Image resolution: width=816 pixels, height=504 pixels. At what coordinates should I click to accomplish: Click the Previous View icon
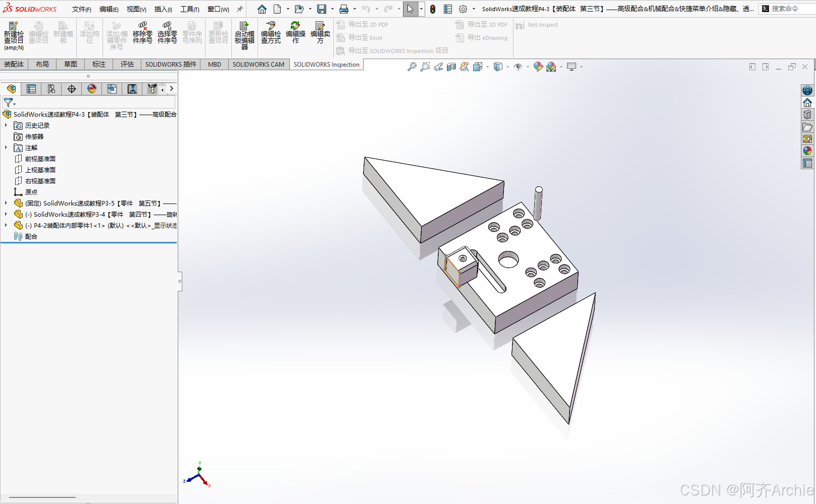click(438, 67)
